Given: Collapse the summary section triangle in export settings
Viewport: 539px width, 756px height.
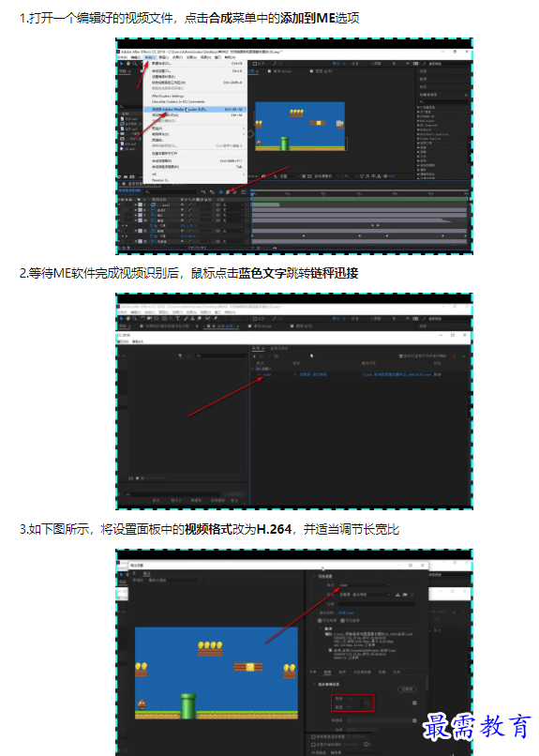Looking at the screenshot, I should click(321, 628).
